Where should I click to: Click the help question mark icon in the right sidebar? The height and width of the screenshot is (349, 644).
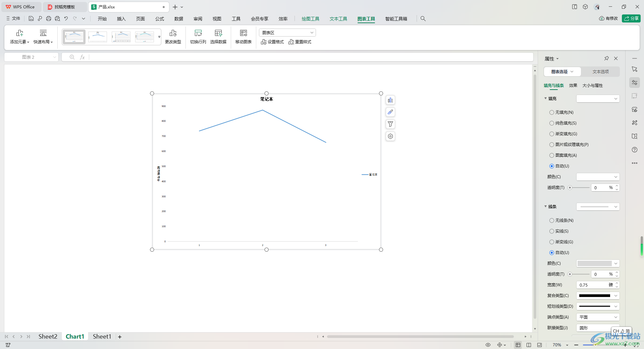click(x=635, y=150)
